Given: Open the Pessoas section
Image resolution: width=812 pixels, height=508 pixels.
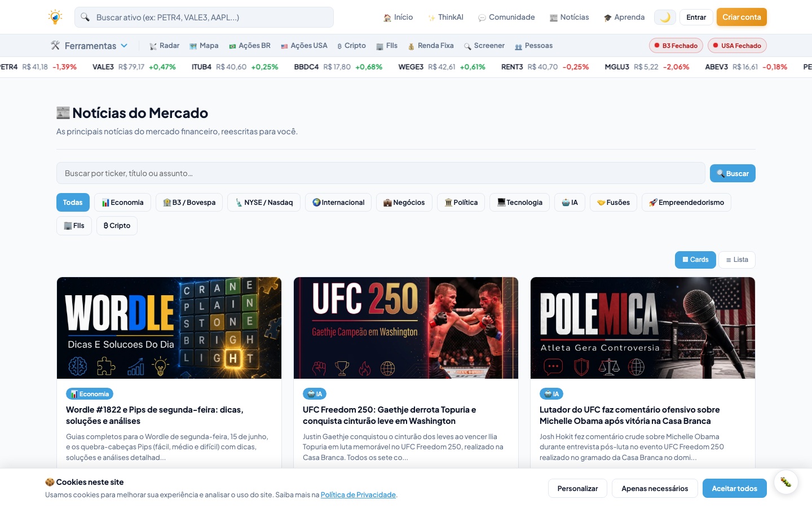Looking at the screenshot, I should [533, 46].
